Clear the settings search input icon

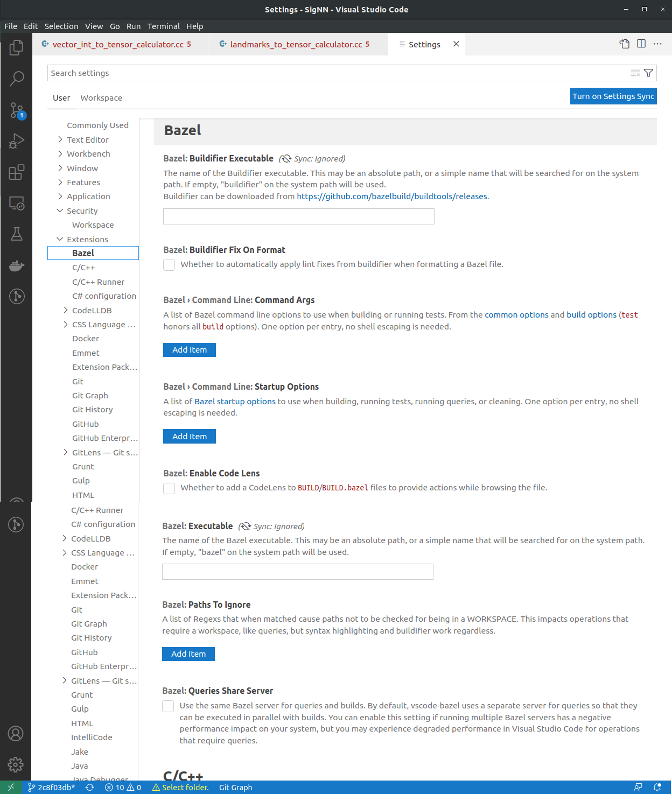coord(635,73)
